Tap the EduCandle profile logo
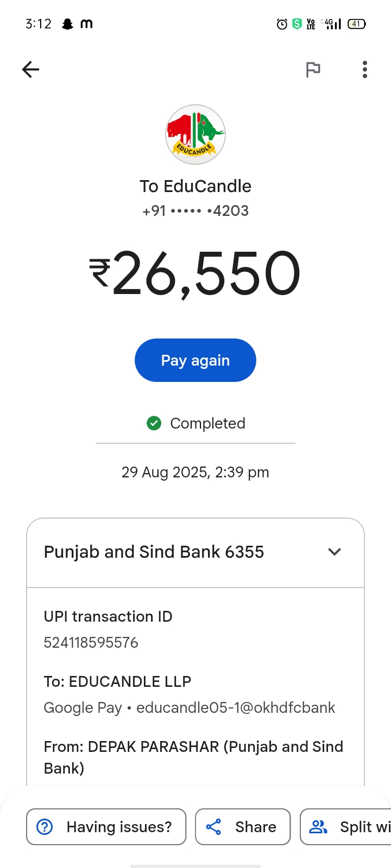 [195, 135]
